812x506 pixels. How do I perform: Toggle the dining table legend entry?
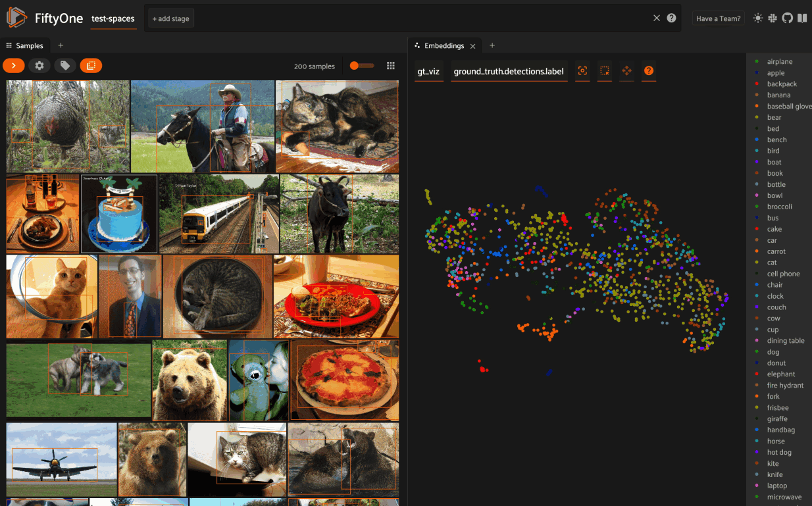click(786, 341)
